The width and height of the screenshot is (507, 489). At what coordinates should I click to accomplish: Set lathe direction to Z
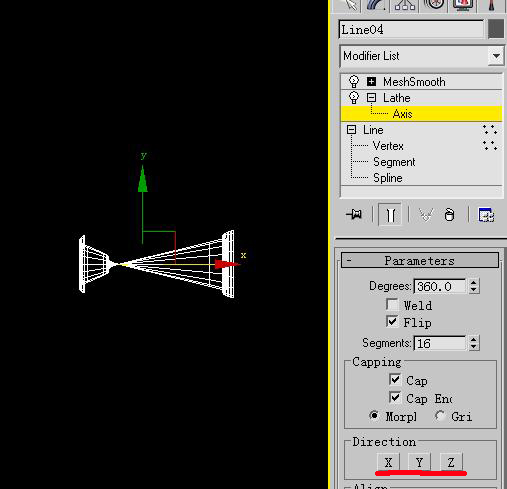pyautogui.click(x=451, y=462)
